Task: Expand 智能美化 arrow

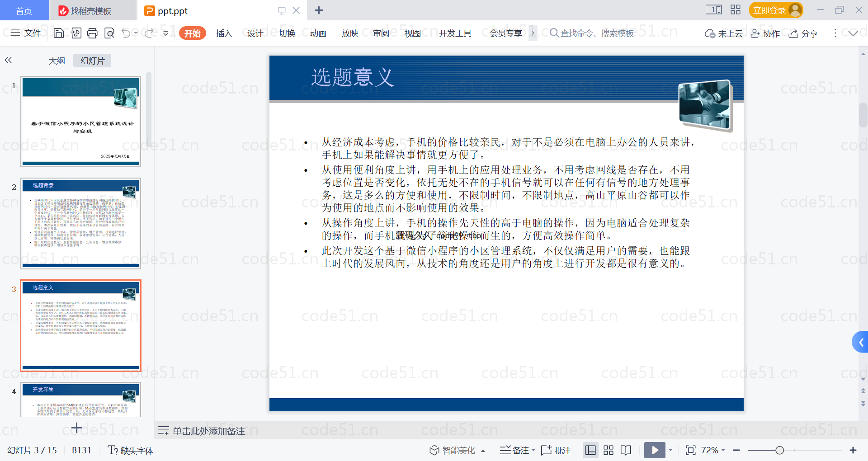Action: coord(483,451)
